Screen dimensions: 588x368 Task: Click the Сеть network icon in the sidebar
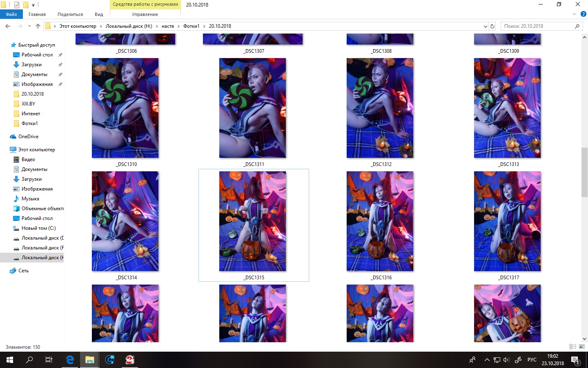(13, 271)
